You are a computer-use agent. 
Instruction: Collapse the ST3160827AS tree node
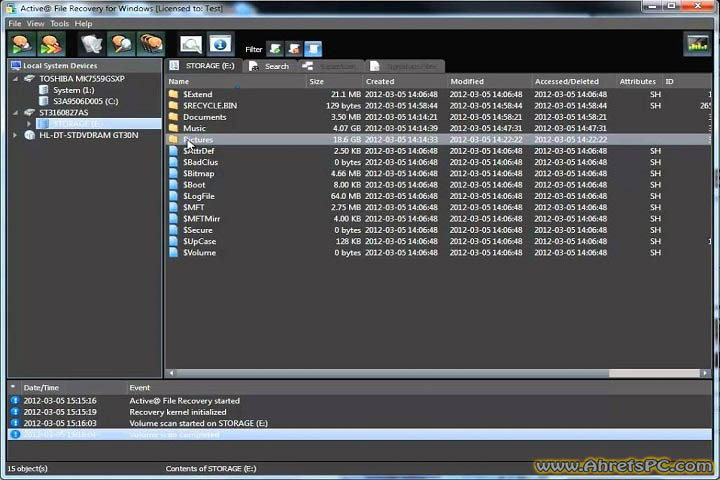tap(15, 113)
